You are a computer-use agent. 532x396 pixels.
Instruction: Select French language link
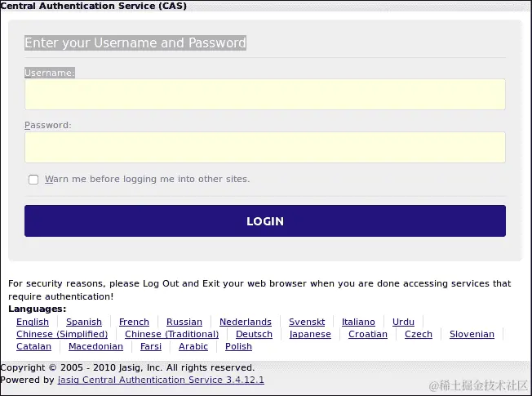[134, 322]
